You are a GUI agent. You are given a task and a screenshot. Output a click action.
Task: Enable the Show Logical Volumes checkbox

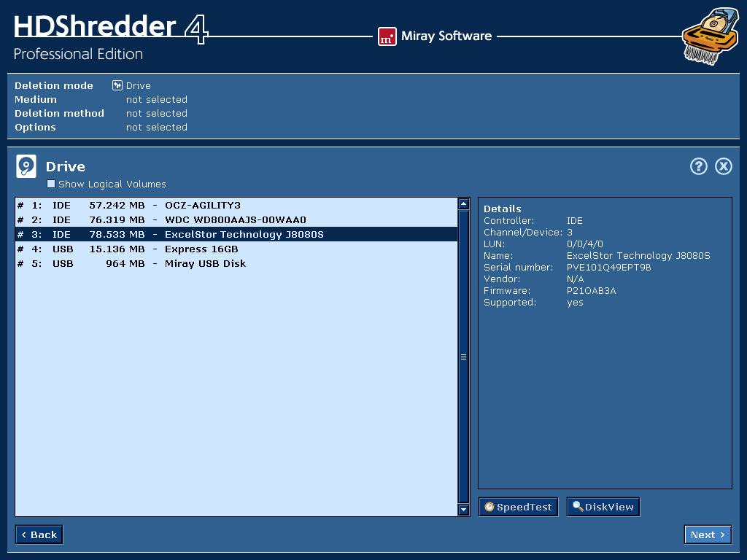click(51, 184)
